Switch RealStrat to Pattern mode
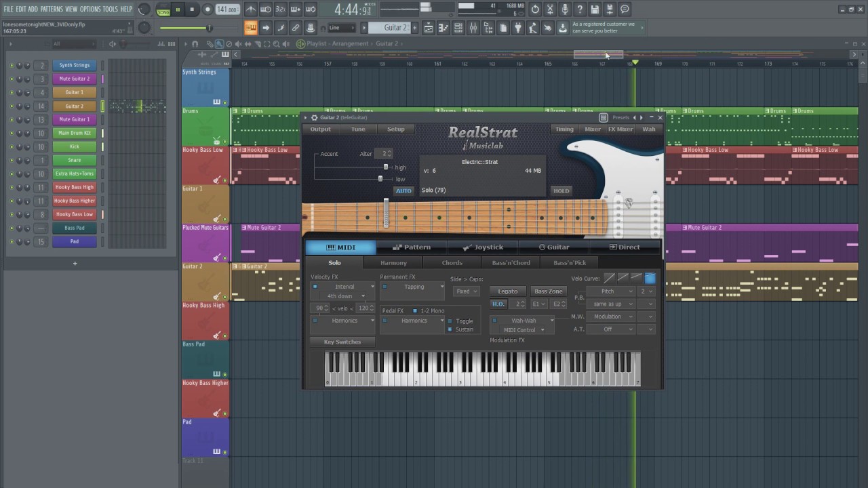This screenshot has width=868, height=488. 412,247
